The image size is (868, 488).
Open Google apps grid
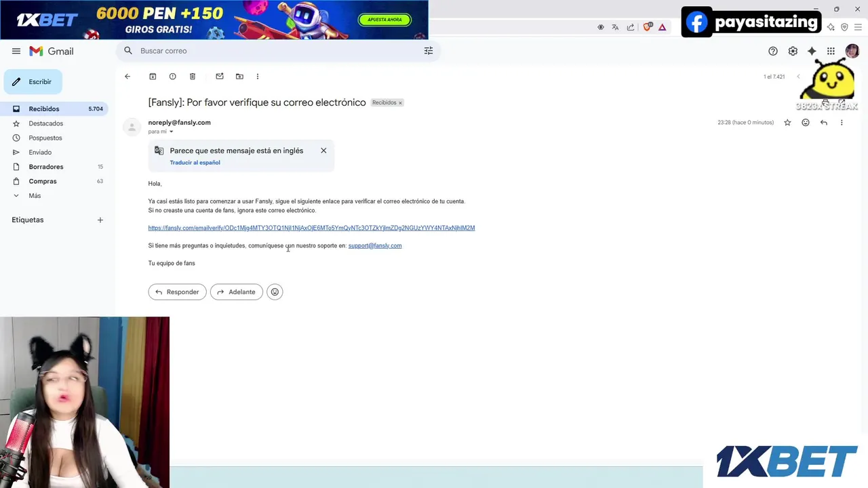coord(831,51)
